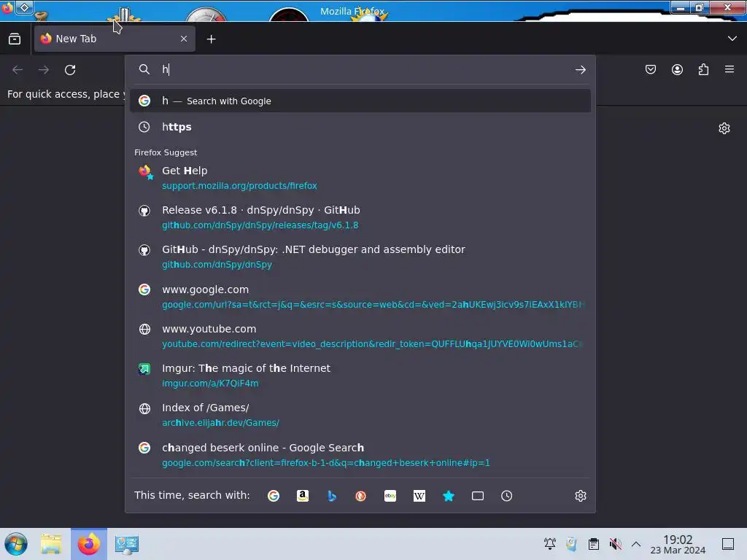Open the Start menu orb

[16, 544]
